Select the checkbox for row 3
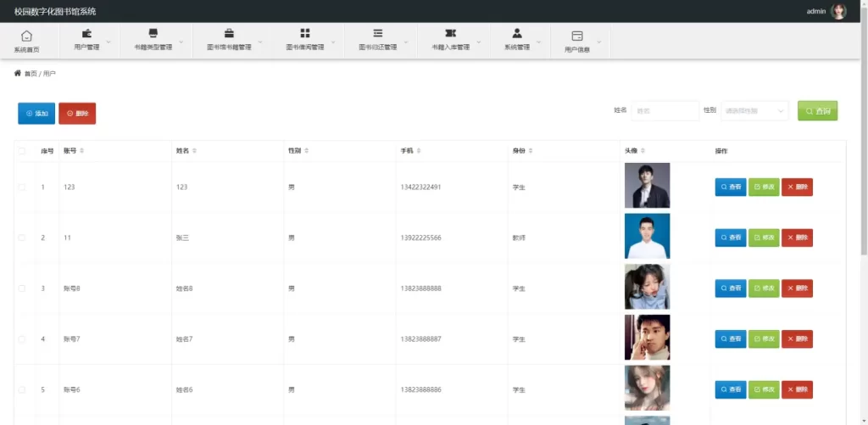 point(22,288)
